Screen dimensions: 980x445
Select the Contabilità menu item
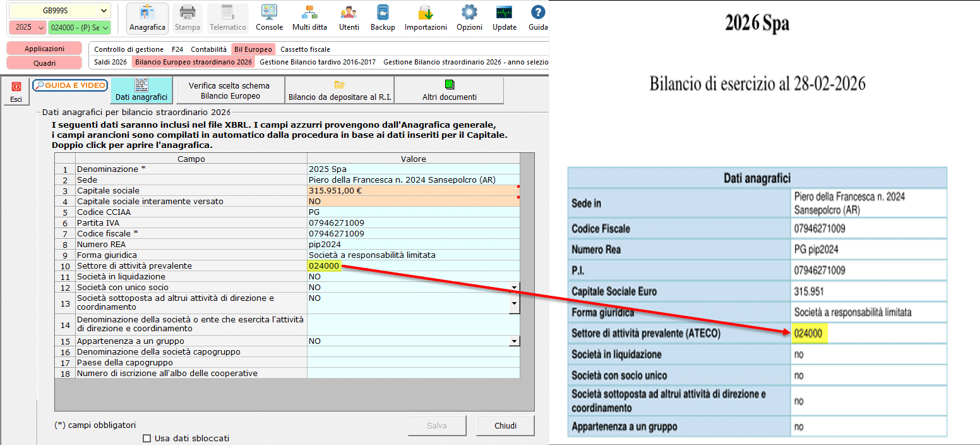(208, 49)
